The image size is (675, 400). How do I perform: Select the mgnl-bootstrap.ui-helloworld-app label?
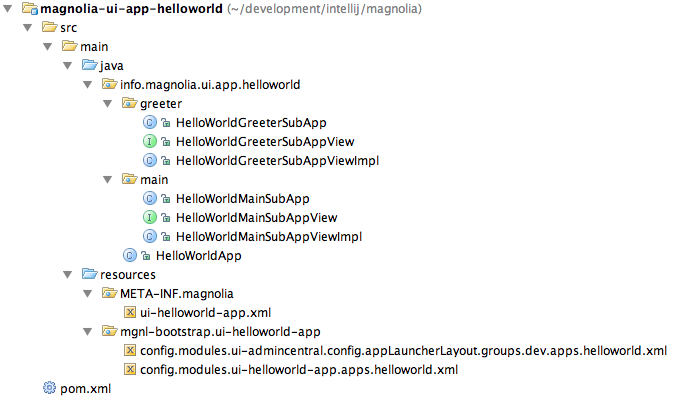coord(220,332)
